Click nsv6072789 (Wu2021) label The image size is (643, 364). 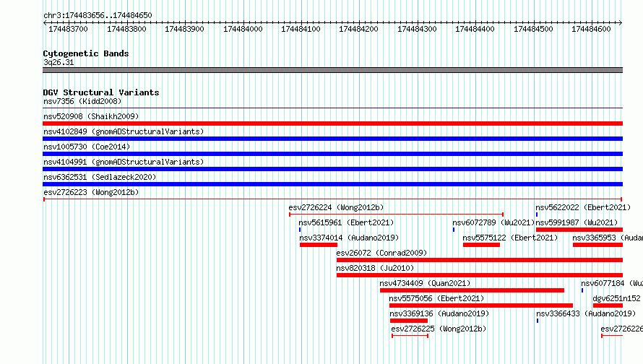493,222
